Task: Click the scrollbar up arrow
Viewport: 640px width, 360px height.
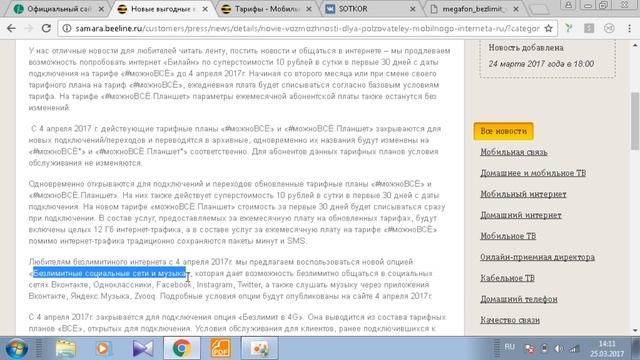Action: click(x=635, y=45)
